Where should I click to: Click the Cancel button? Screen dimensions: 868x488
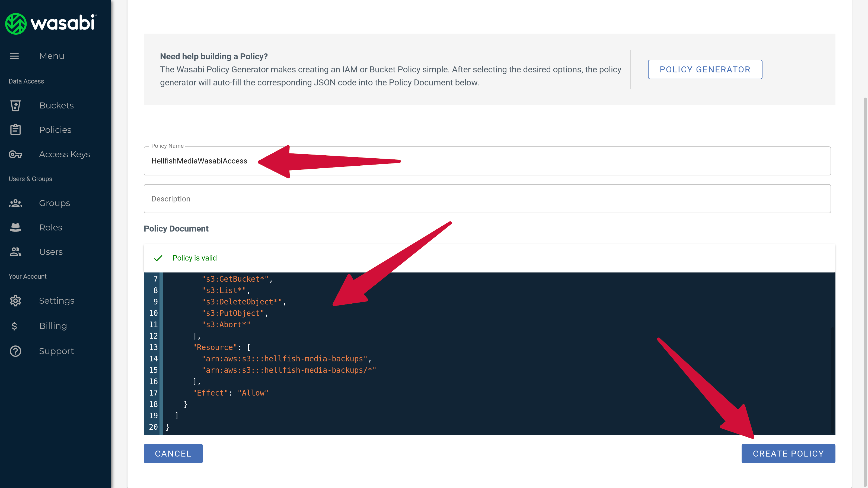(173, 453)
